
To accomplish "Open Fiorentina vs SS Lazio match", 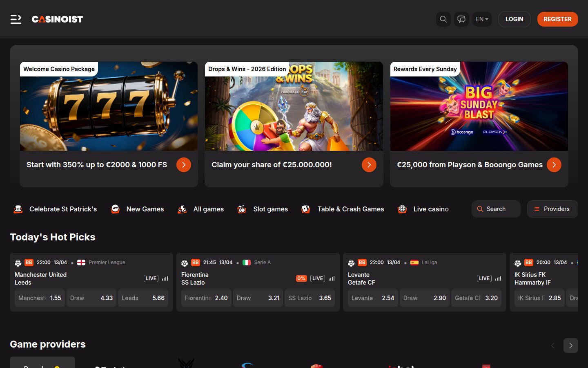I will tap(195, 278).
